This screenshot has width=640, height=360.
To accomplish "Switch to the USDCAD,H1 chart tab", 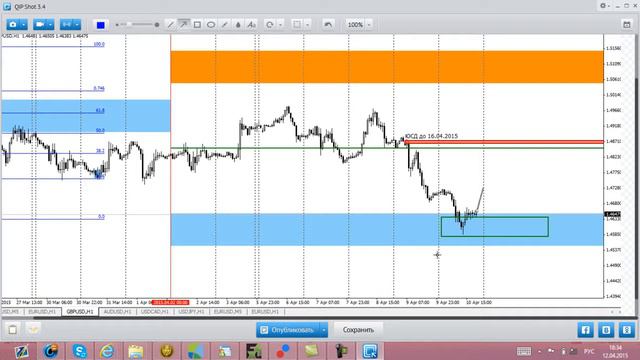I will [155, 311].
